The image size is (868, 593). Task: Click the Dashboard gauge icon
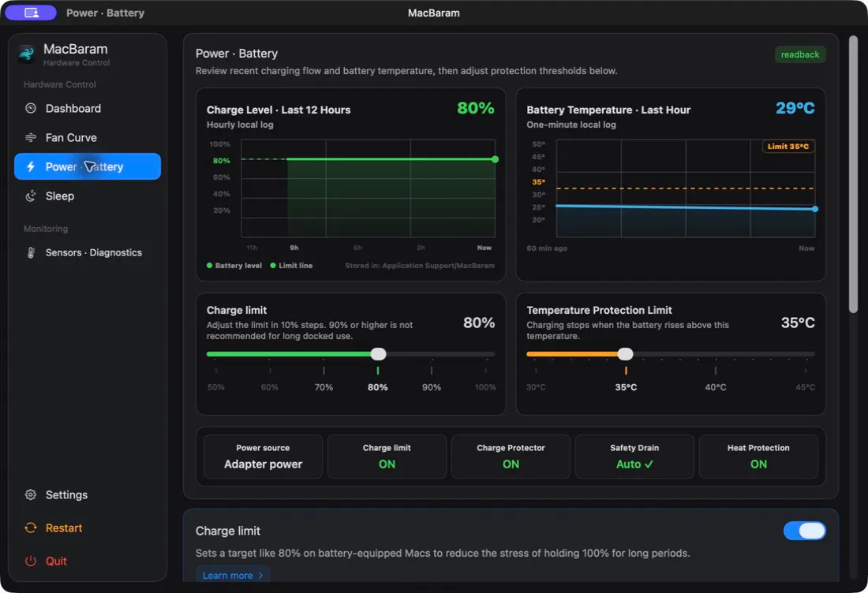point(31,108)
